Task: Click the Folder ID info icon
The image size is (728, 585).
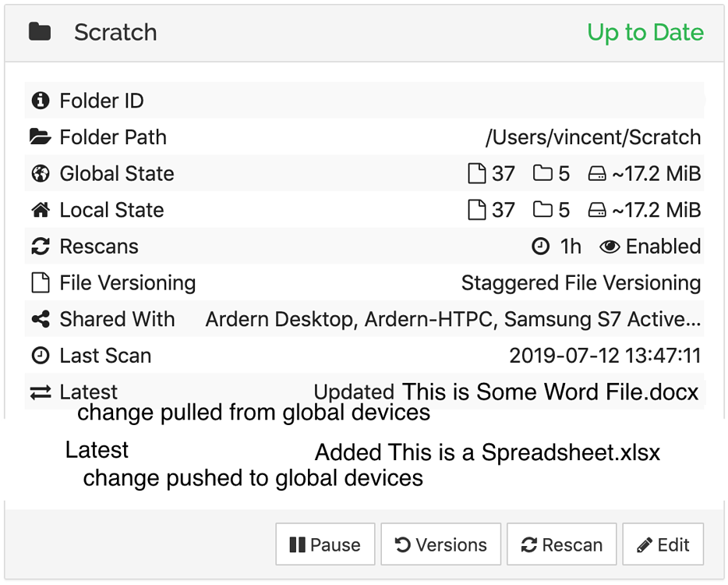Action: pos(41,101)
